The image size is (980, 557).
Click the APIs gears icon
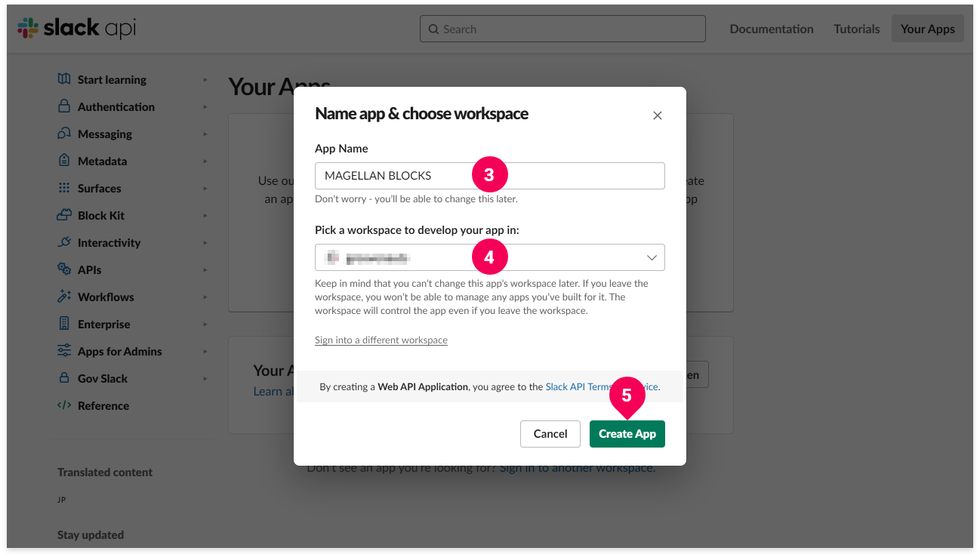click(x=64, y=269)
